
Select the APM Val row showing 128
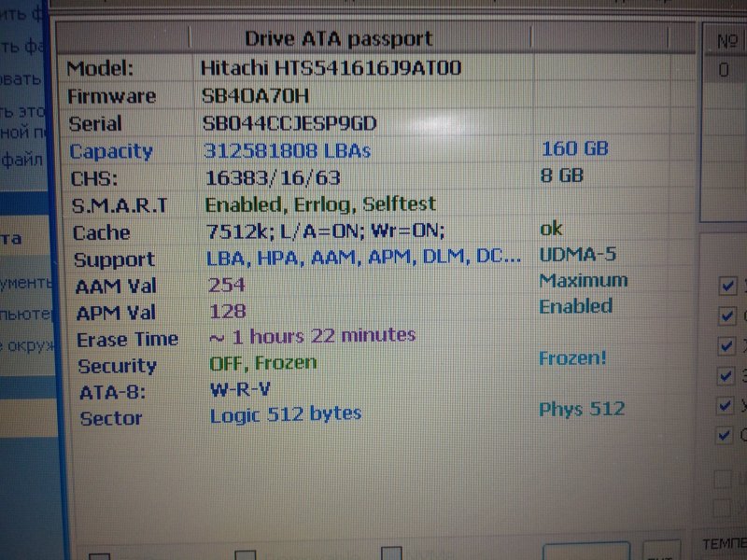click(x=228, y=311)
